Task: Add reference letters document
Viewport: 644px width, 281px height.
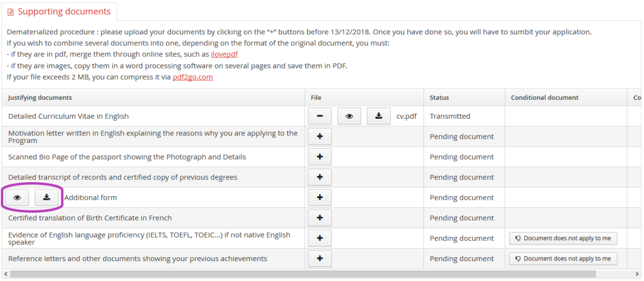Action: click(x=320, y=258)
